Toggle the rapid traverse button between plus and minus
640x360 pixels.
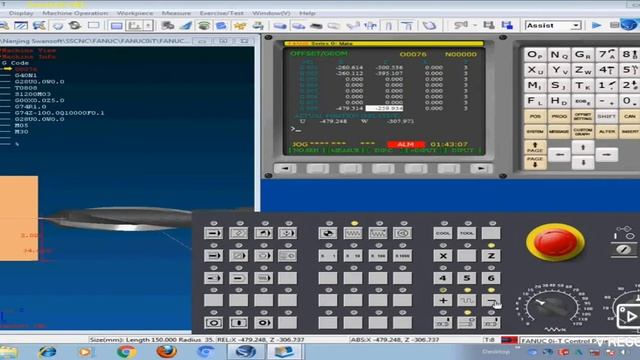click(467, 300)
